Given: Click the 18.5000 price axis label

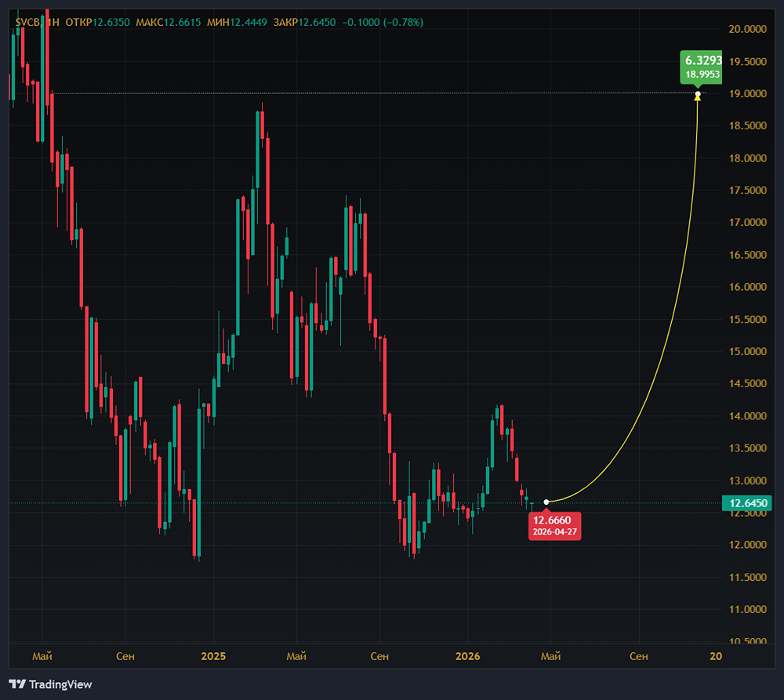Looking at the screenshot, I should 747,125.
